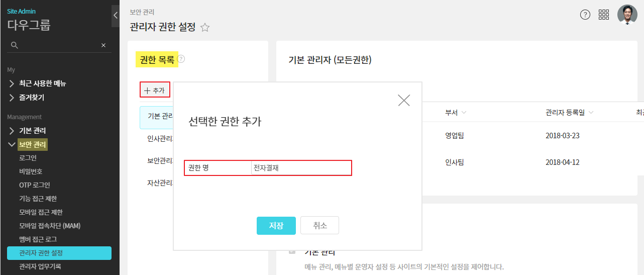The width and height of the screenshot is (644, 275).
Task: Star the 관리자 권한 설정 page as favorite
Action: [x=205, y=28]
